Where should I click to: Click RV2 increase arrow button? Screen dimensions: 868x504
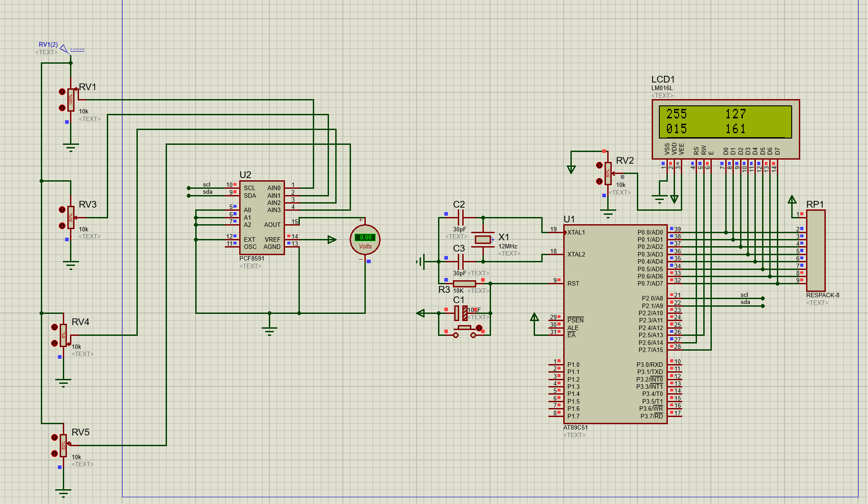pos(599,165)
